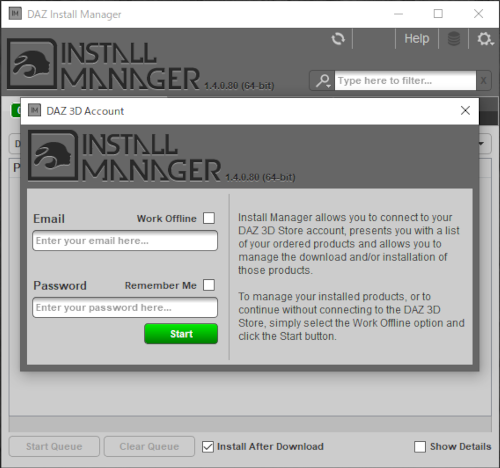This screenshot has width=500, height=468.
Task: Click the IM icon in main title bar
Action: (15, 14)
